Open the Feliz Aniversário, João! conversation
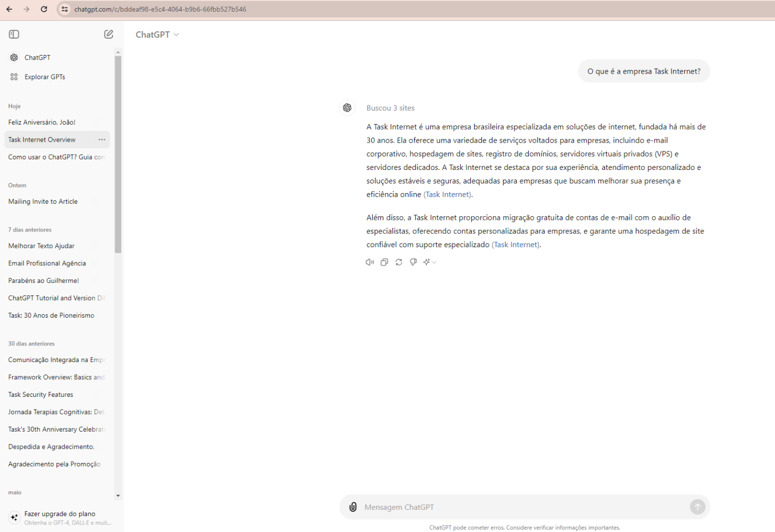The image size is (775, 532). 42,122
